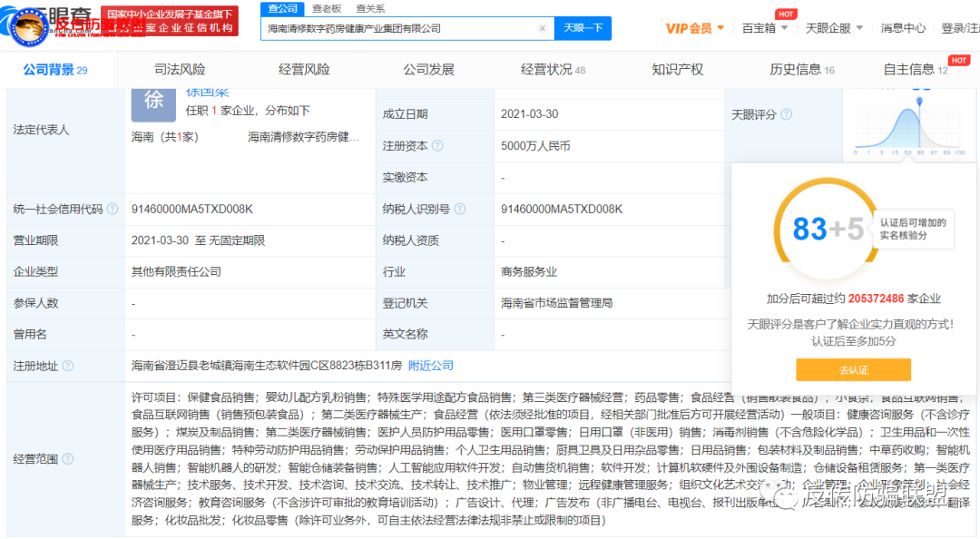Open the 附近公司 link
This screenshot has height=539, width=980.
coord(431,366)
